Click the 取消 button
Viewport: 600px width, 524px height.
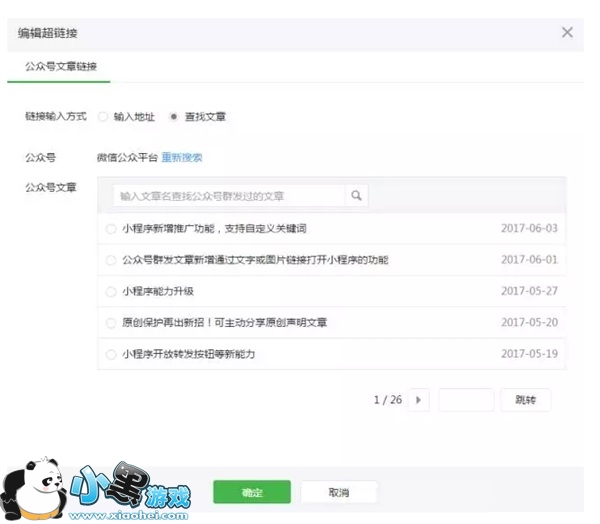(339, 492)
